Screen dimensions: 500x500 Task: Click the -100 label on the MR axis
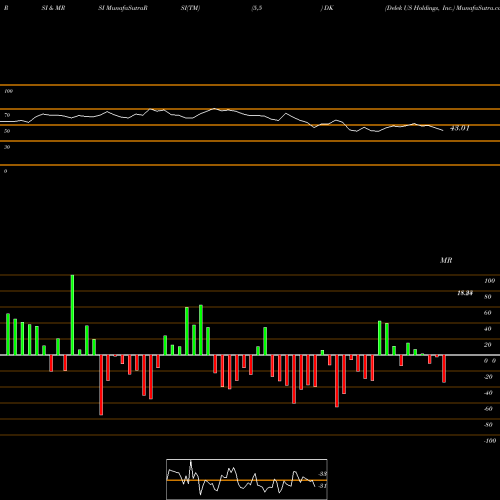490,441
